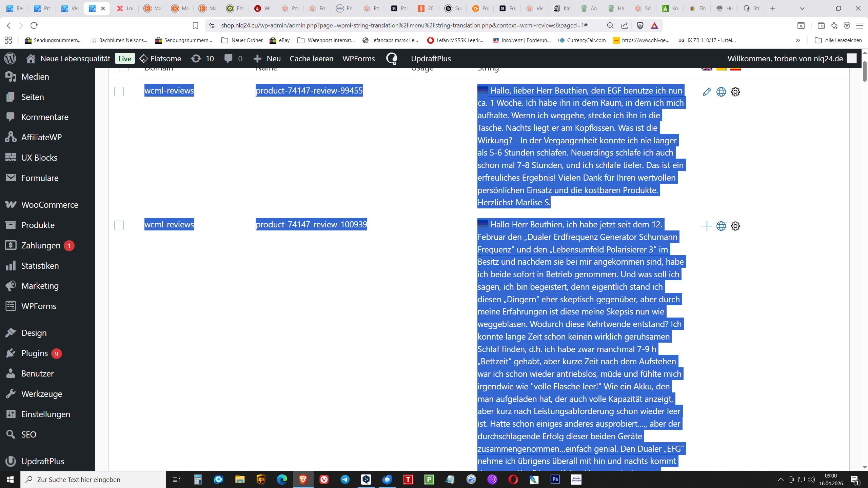Viewport: 868px width, 488px height.
Task: Click bookmark icon in address bar
Action: click(195, 26)
